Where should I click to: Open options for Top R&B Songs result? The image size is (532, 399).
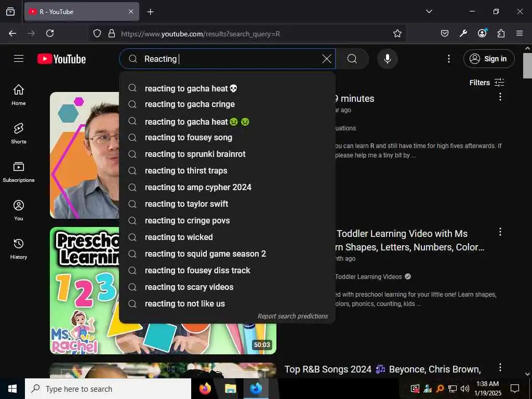pos(500,367)
